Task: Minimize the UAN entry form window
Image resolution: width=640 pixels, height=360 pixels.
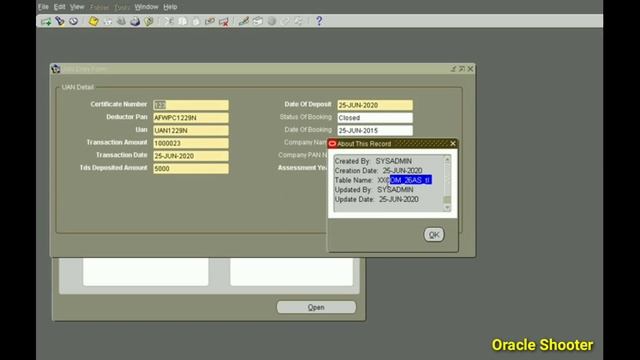Action: tap(453, 69)
